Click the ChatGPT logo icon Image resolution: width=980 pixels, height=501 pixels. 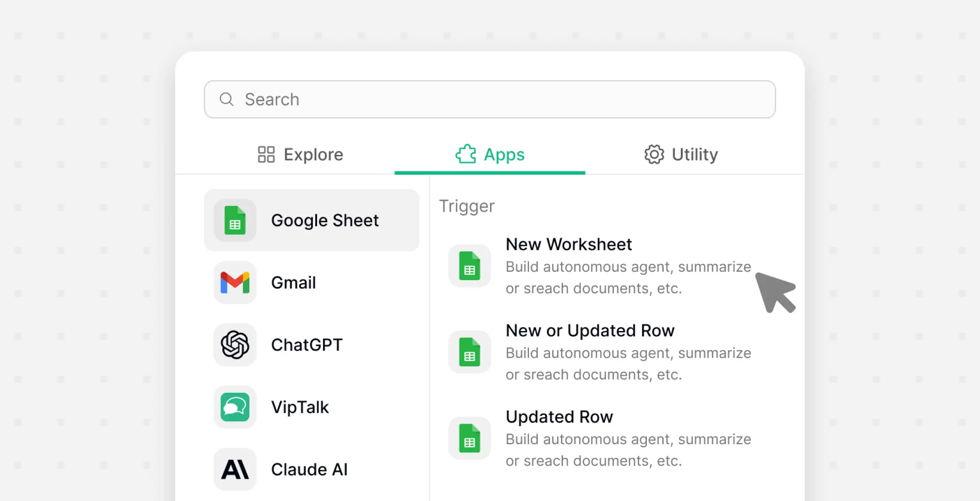click(x=235, y=344)
